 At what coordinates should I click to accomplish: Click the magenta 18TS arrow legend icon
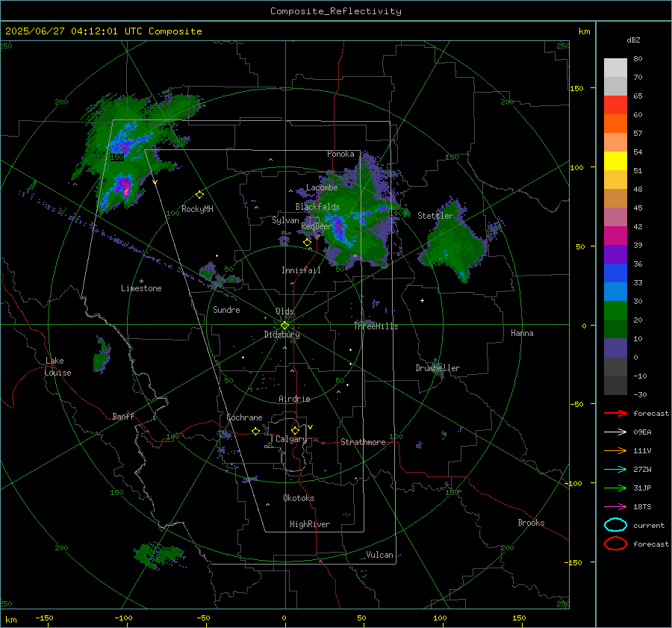point(615,507)
